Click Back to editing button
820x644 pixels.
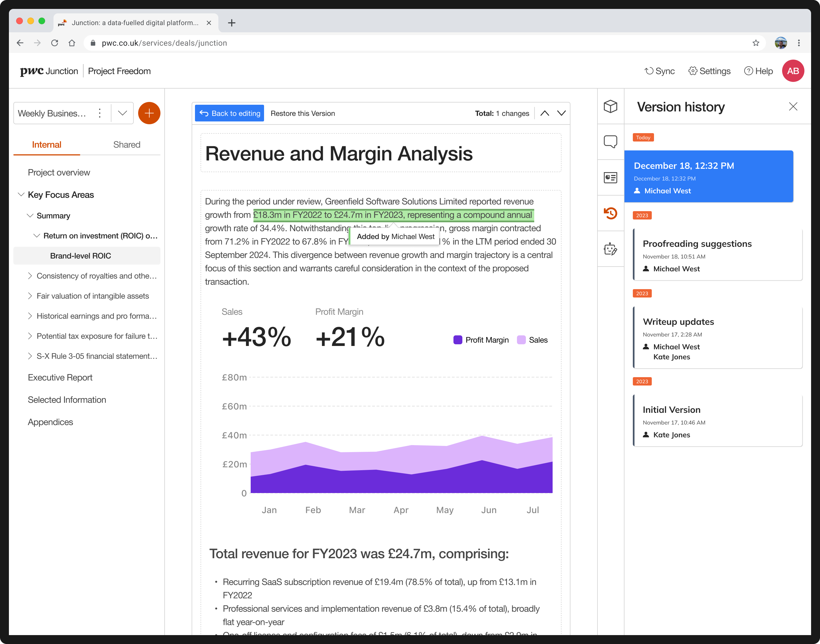(x=230, y=113)
